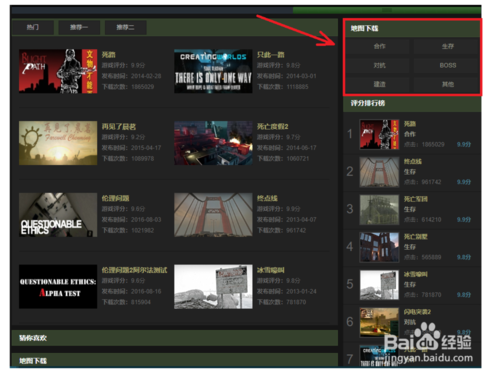This screenshot has width=500, height=375.
Task: Click 冰雪嚎叫 title in rating ranking
Action: point(416,274)
